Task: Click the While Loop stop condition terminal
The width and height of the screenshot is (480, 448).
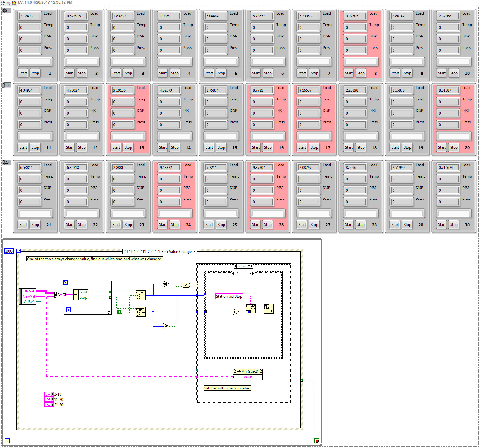Action: coord(317,441)
